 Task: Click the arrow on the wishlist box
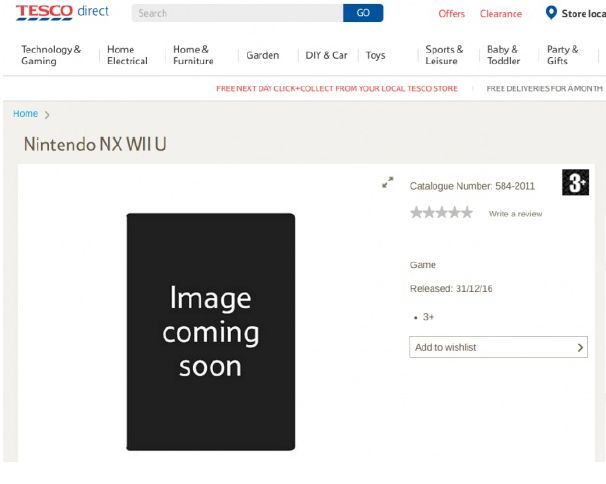[580, 347]
